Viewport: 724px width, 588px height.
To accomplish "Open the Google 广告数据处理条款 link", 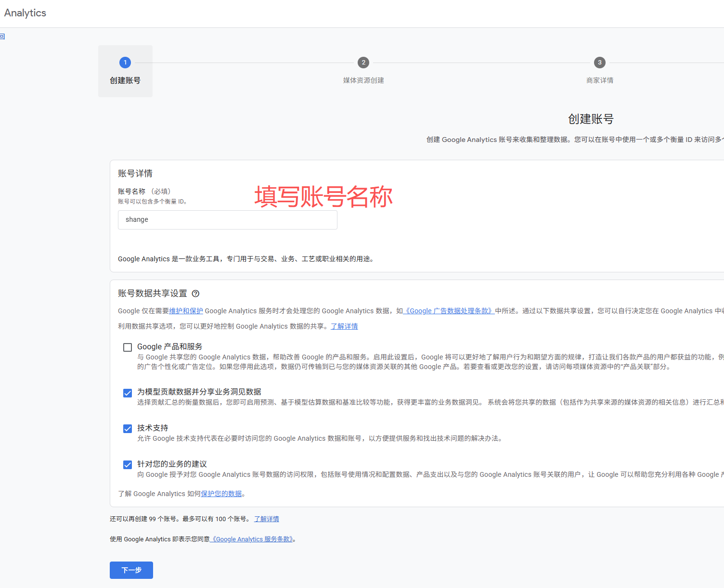I will click(449, 311).
